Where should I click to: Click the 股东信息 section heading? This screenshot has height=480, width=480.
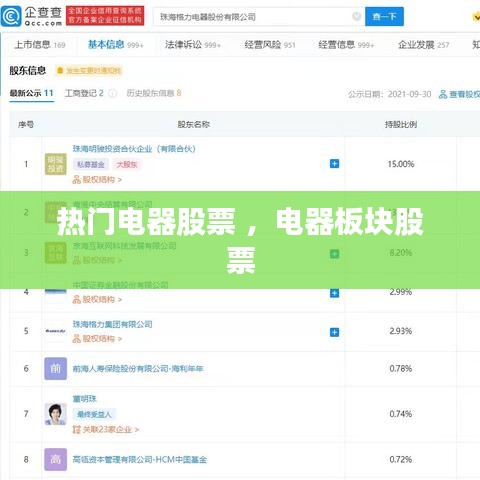[x=27, y=70]
